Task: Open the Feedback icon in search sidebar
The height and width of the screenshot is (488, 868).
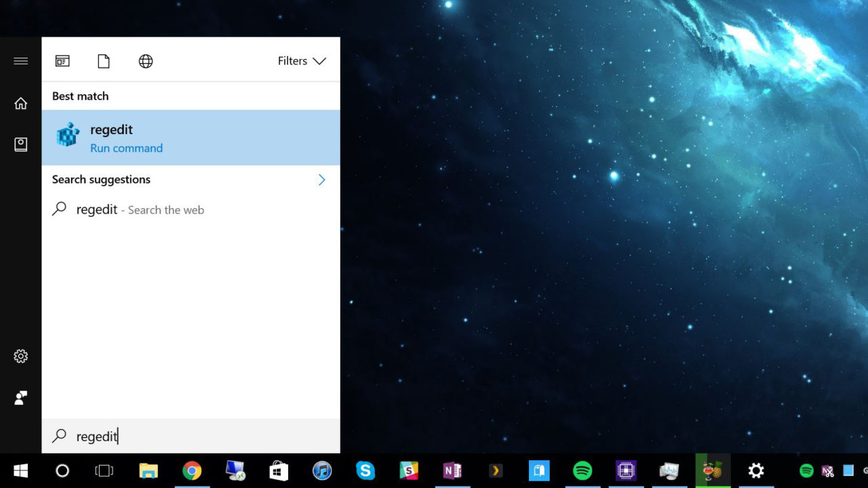Action: (21, 398)
